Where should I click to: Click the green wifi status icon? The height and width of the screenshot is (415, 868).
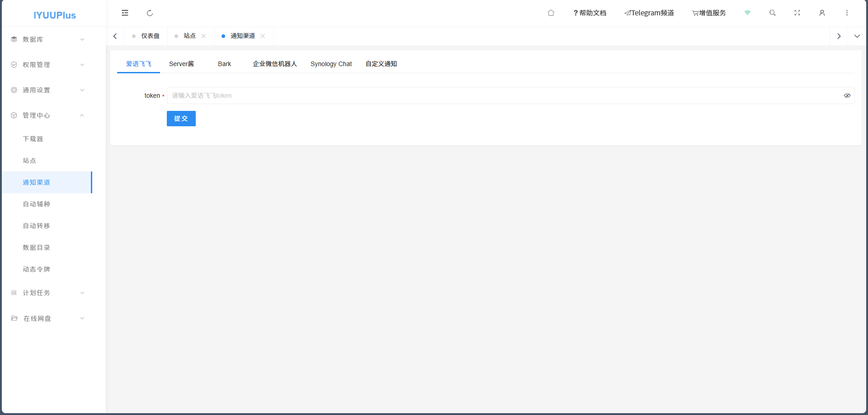point(747,13)
